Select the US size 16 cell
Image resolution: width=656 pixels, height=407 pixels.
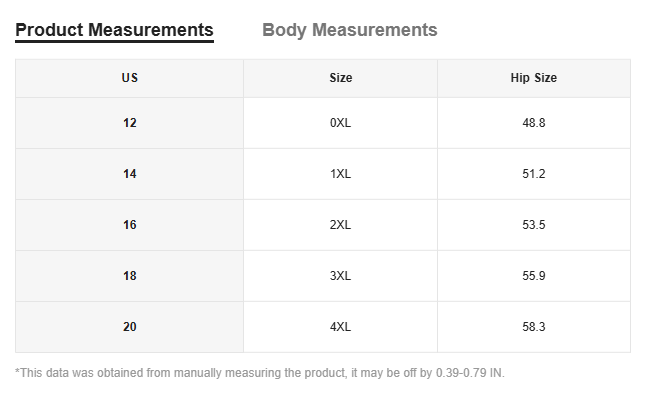pyautogui.click(x=130, y=225)
